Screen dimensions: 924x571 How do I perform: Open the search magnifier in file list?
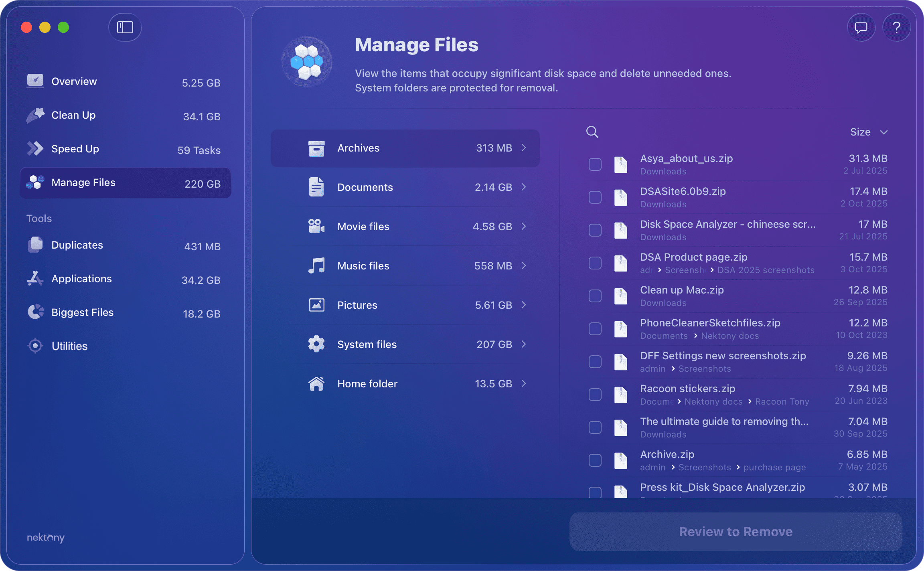pyautogui.click(x=592, y=132)
